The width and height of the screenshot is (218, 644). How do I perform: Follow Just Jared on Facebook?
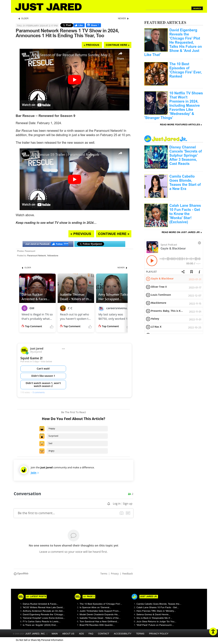[x=60, y=244]
